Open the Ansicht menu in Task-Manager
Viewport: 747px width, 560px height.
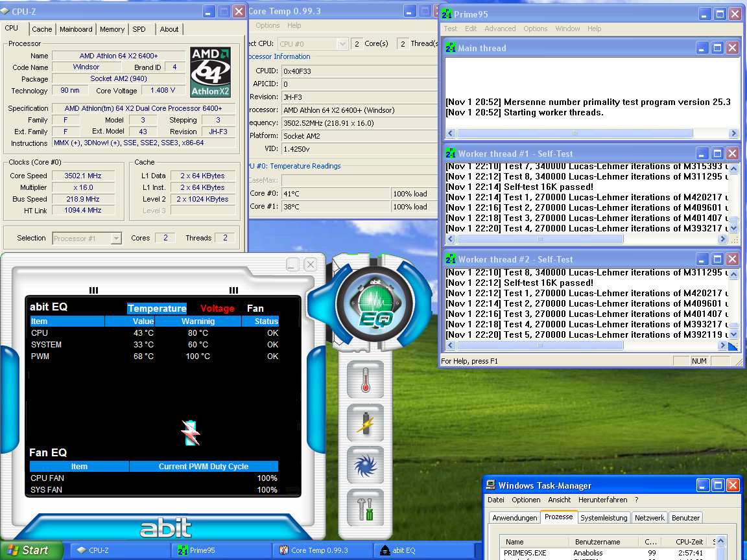560,500
